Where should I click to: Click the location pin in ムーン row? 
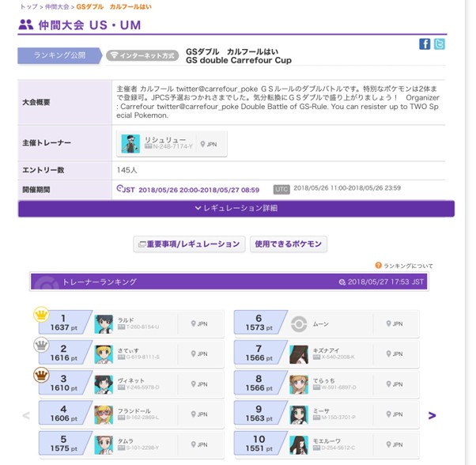pos(388,324)
